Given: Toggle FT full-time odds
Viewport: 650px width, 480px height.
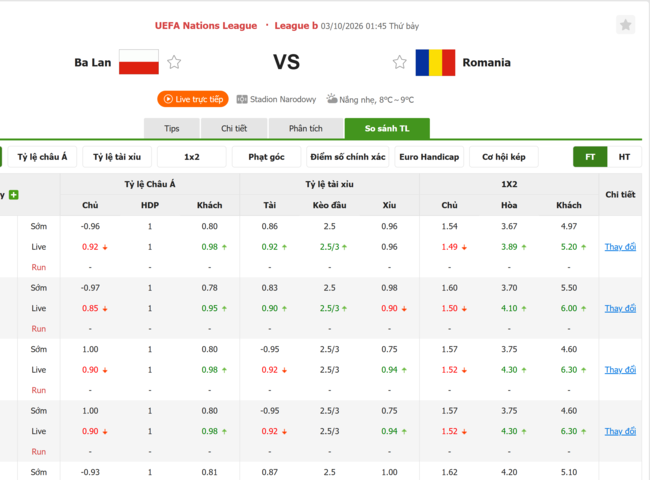Looking at the screenshot, I should [590, 157].
